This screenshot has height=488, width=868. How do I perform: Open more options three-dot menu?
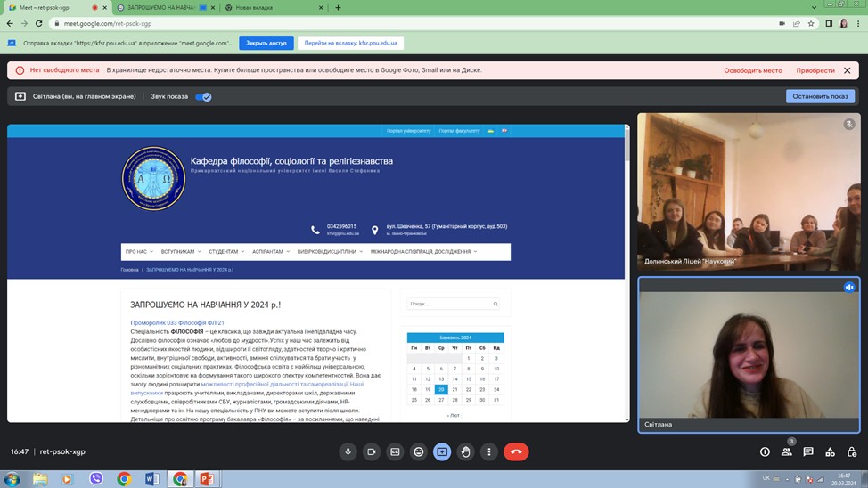(488, 451)
